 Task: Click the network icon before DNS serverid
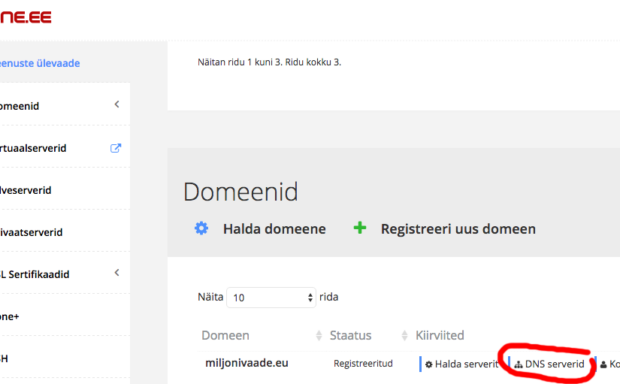[x=518, y=364]
